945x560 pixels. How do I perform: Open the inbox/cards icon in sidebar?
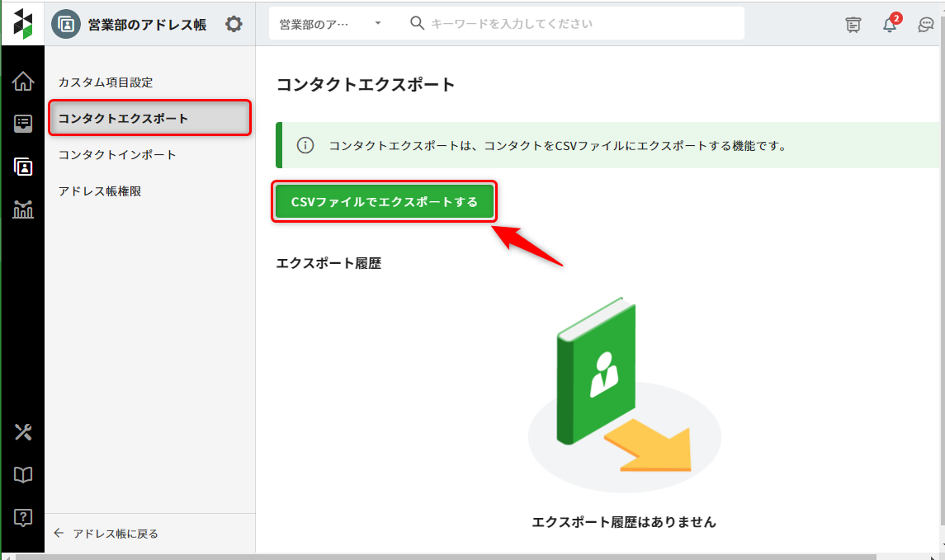click(23, 124)
